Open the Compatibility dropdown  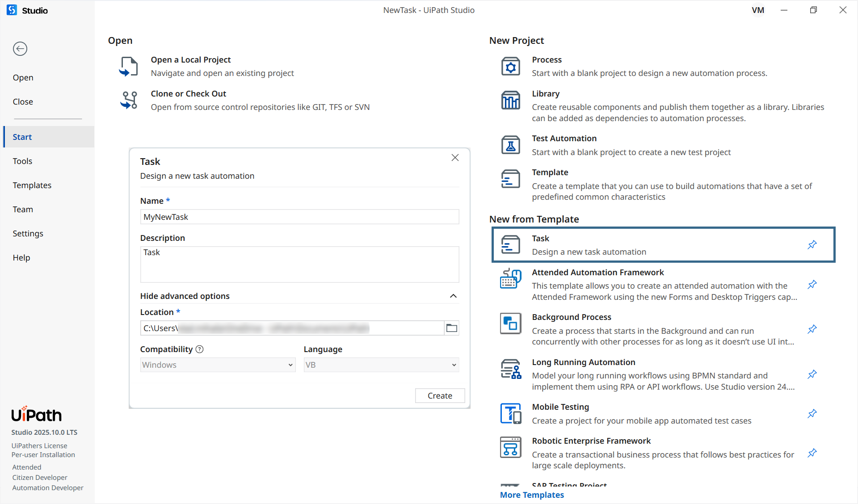click(218, 365)
